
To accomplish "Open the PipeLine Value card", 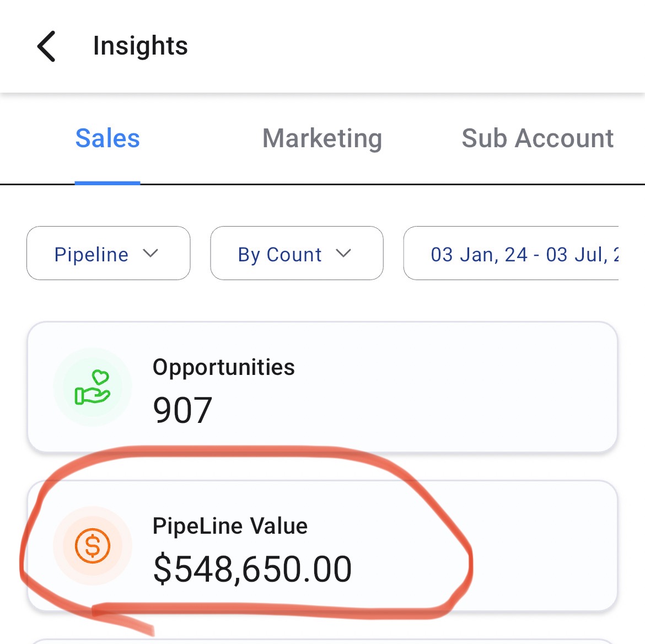I will coord(322,545).
